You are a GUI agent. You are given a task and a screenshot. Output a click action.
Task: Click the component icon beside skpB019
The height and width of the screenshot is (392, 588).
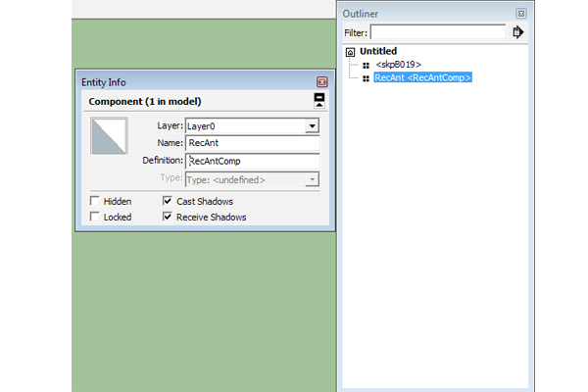366,65
